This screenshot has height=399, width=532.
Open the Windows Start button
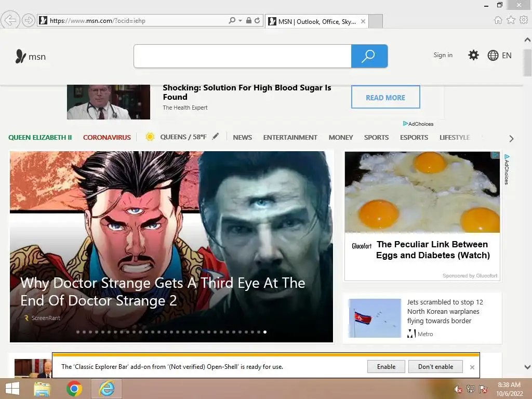point(12,389)
